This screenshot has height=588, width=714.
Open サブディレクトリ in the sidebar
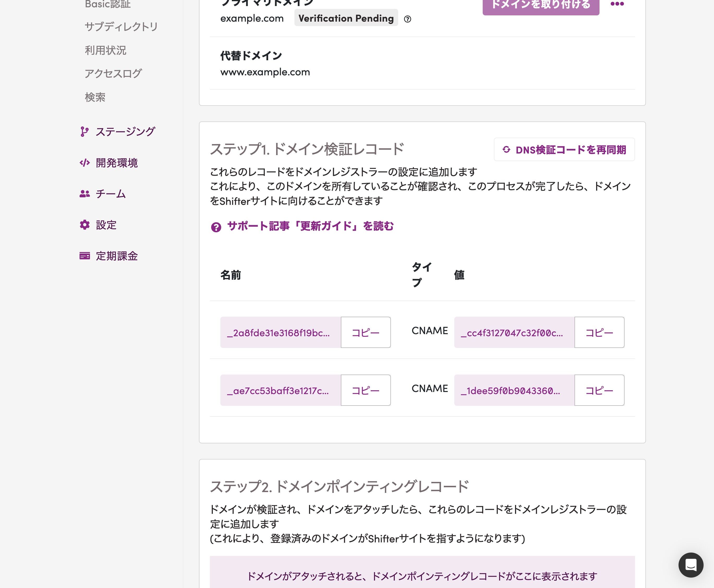pos(121,27)
